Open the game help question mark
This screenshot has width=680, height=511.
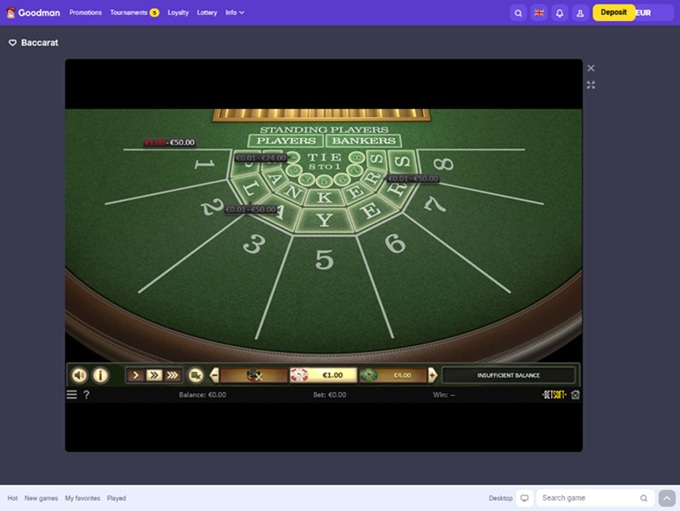(x=86, y=395)
